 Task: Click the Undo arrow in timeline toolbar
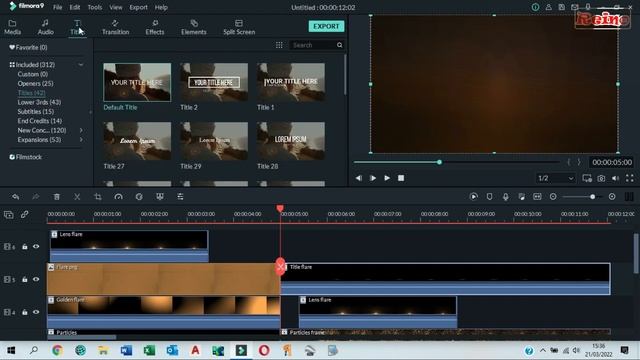tap(16, 197)
